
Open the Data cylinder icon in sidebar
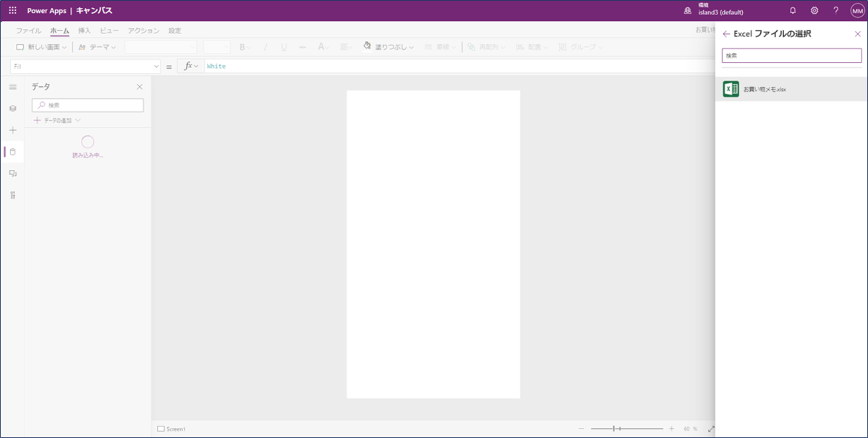coord(12,152)
